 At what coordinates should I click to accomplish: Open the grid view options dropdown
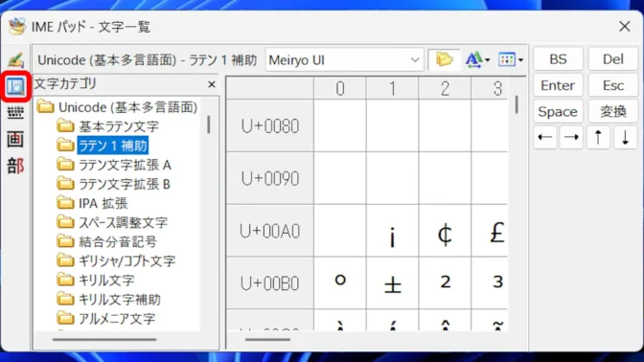[x=511, y=60]
